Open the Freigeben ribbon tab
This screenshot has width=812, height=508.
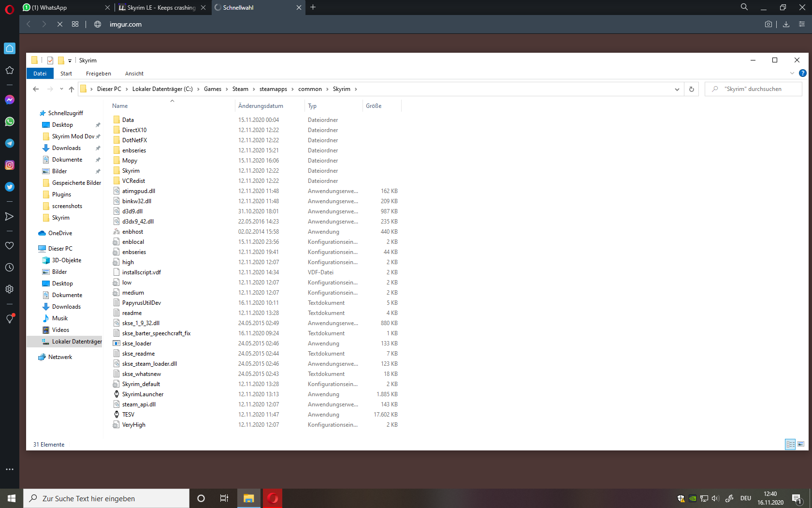[99, 74]
